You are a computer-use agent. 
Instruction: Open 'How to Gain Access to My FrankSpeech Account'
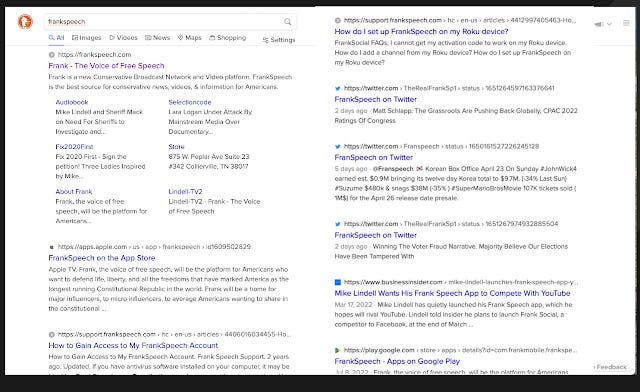[x=133, y=345]
